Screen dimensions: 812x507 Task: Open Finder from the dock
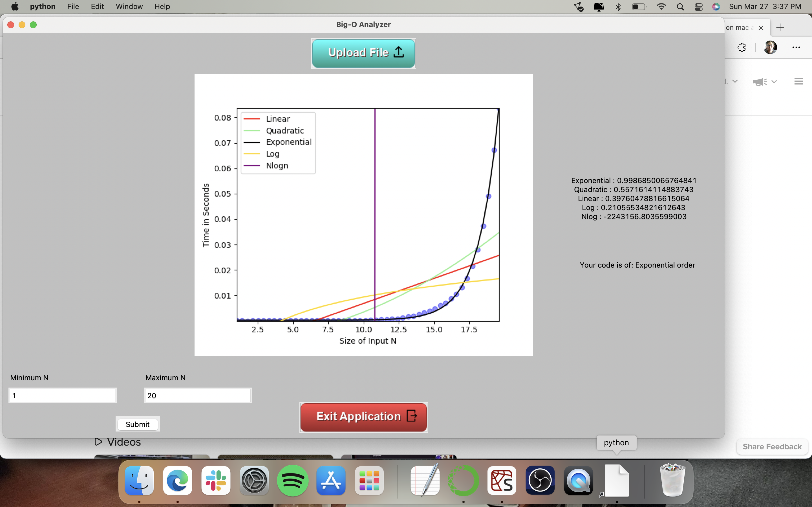pos(139,481)
